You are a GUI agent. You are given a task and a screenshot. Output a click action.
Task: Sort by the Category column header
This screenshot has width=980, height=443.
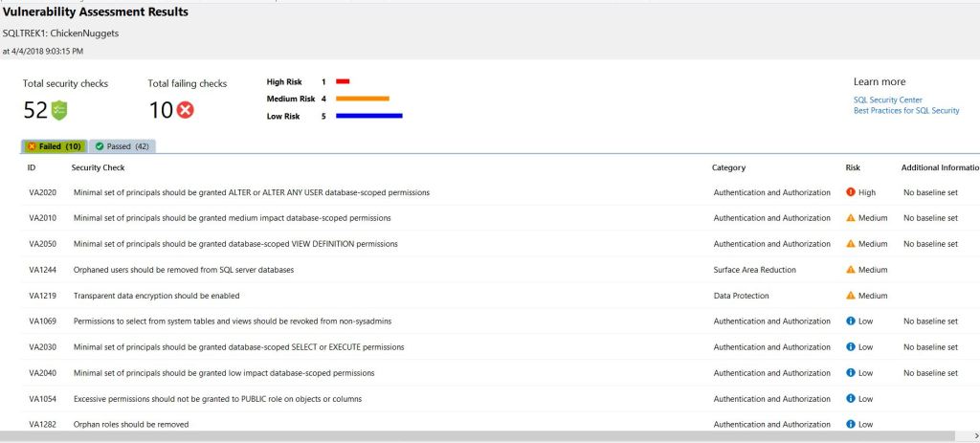[x=728, y=168]
